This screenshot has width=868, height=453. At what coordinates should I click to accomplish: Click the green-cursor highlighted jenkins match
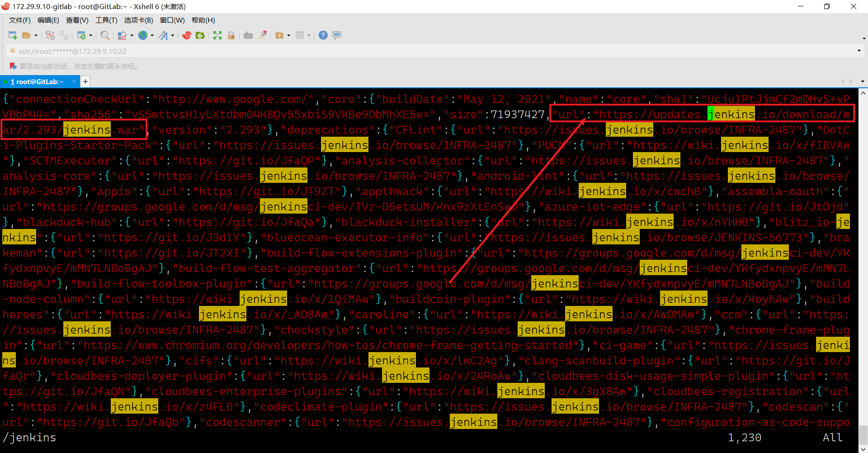tap(731, 114)
